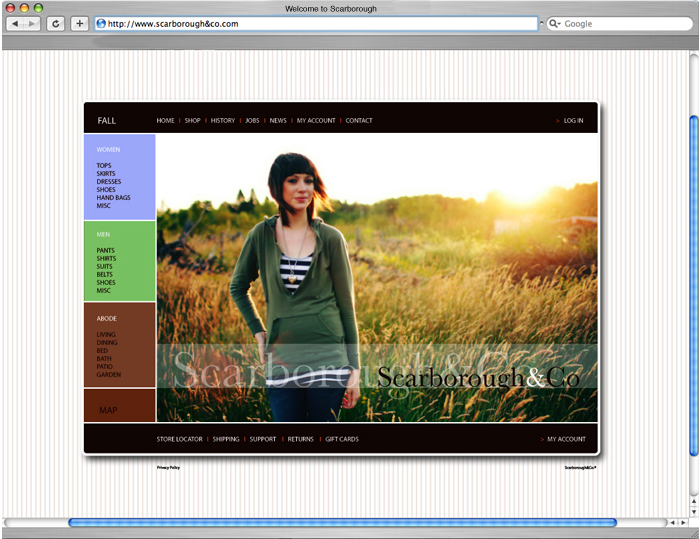Image resolution: width=700 pixels, height=539 pixels.
Task: Click the horizontal scrollbar right arrow
Action: (684, 522)
